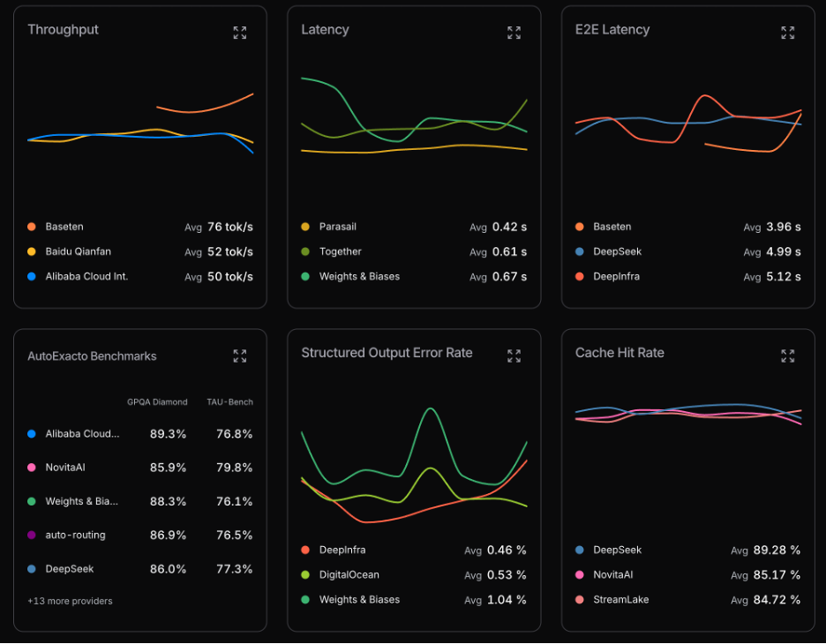Click the purple auto-routing dot
This screenshot has width=826, height=644.
coord(32,535)
